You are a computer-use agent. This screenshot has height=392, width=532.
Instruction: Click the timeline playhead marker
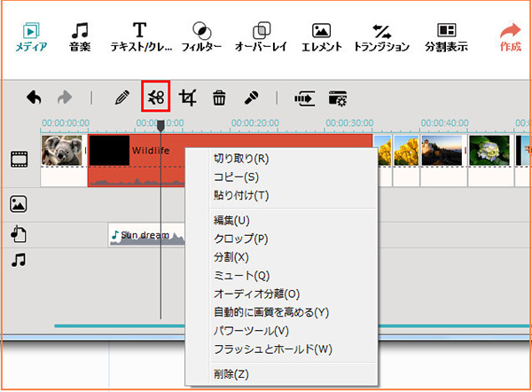[x=160, y=126]
